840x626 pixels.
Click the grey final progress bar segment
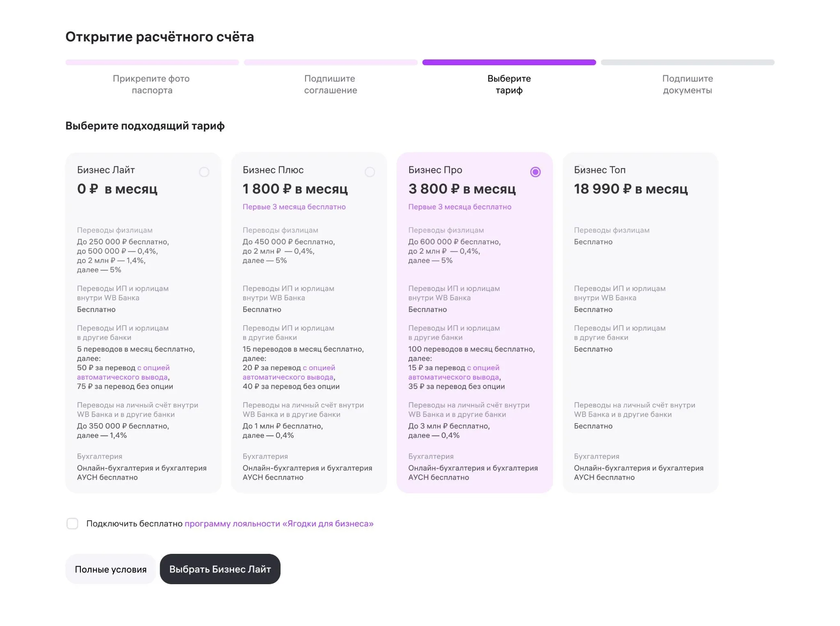(x=687, y=62)
